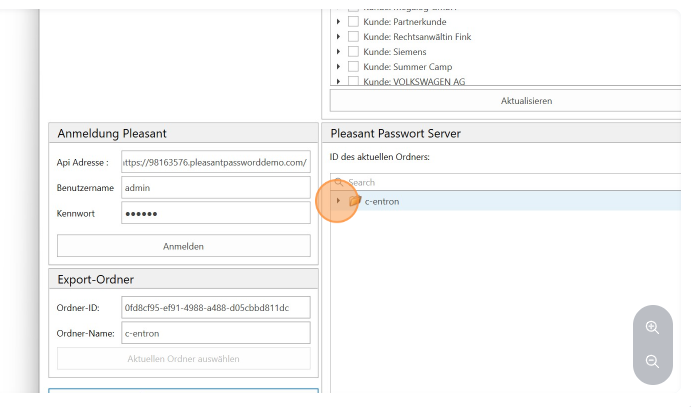The width and height of the screenshot is (691, 407).
Task: Expand the Kunde: Summer Camp node
Action: click(x=338, y=66)
